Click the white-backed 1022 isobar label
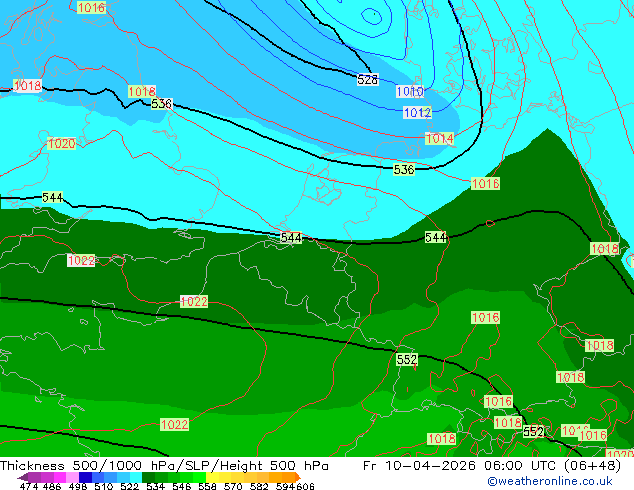 coord(81,260)
